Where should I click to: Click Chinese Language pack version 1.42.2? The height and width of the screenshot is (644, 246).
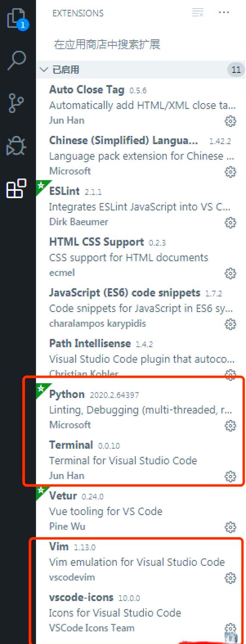click(x=220, y=141)
